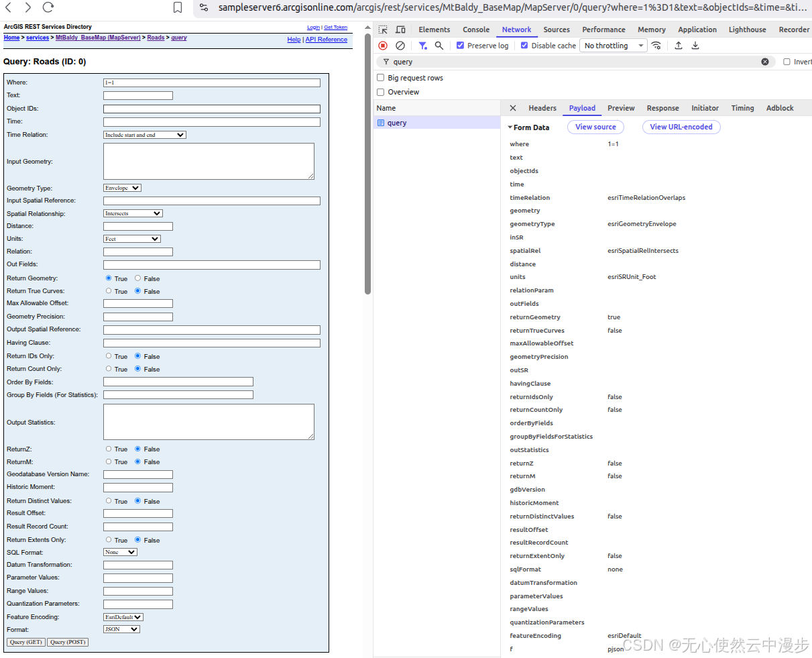Click the View URL-encoded button
This screenshot has height=658, width=812.
(681, 127)
